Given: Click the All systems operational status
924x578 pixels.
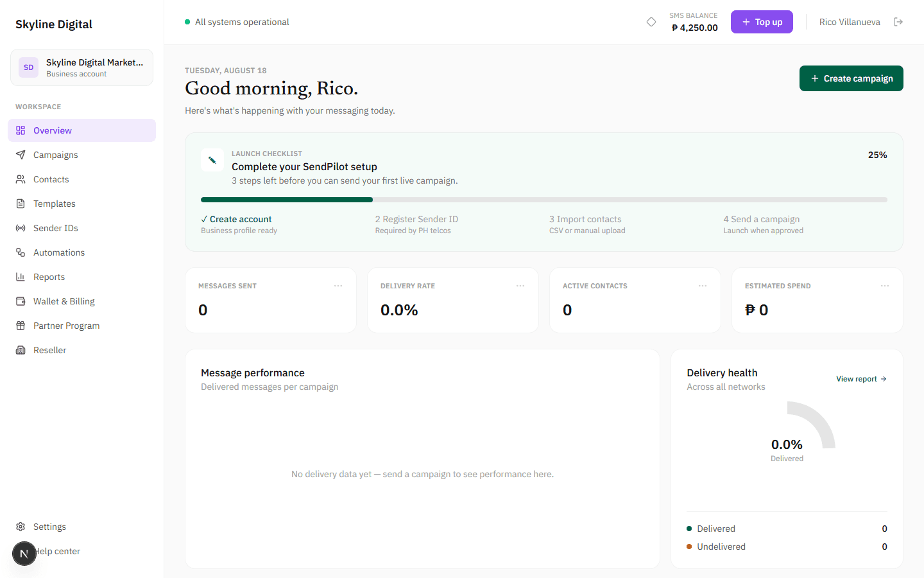Looking at the screenshot, I should (237, 22).
